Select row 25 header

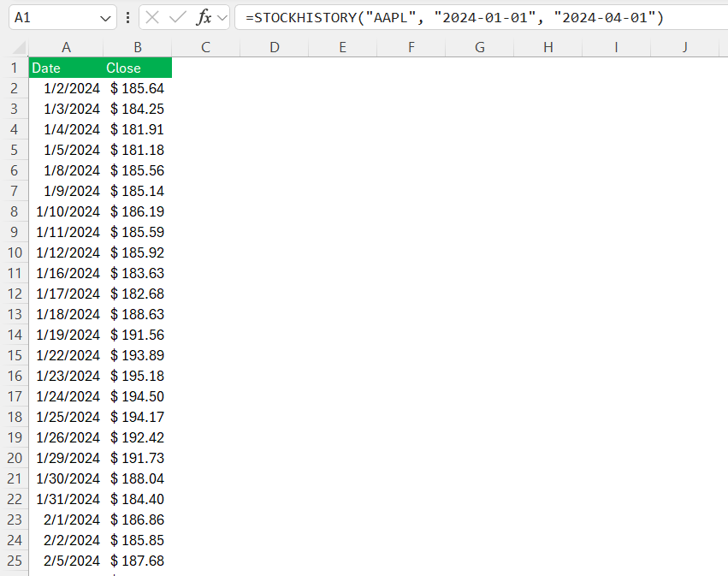click(15, 561)
